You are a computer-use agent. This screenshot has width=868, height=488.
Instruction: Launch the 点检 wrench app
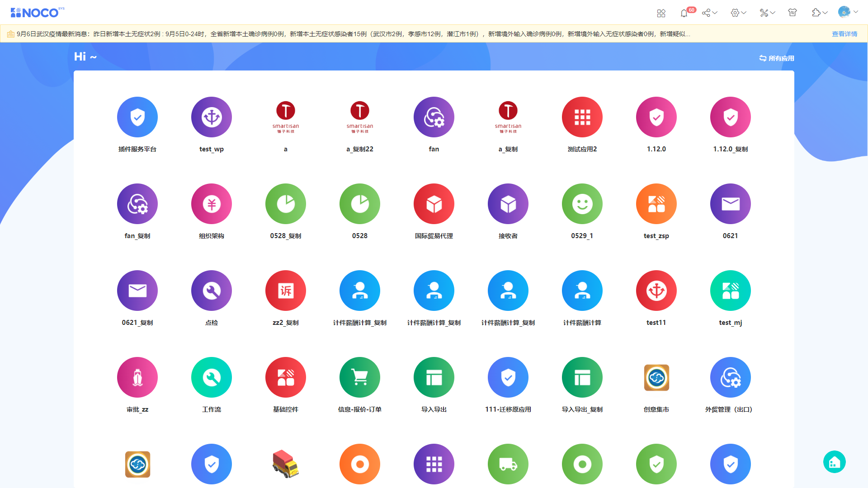pos(212,291)
